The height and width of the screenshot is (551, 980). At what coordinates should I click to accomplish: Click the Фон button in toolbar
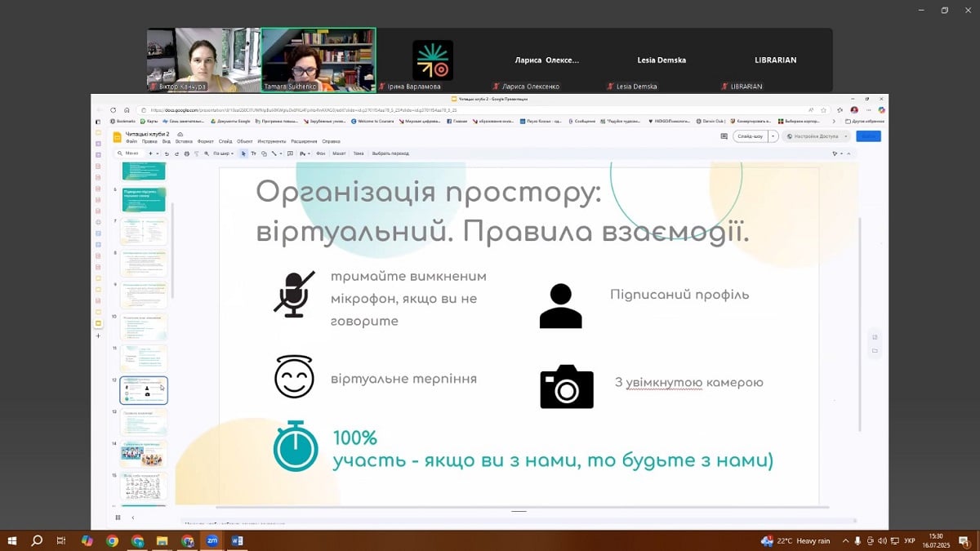[321, 153]
